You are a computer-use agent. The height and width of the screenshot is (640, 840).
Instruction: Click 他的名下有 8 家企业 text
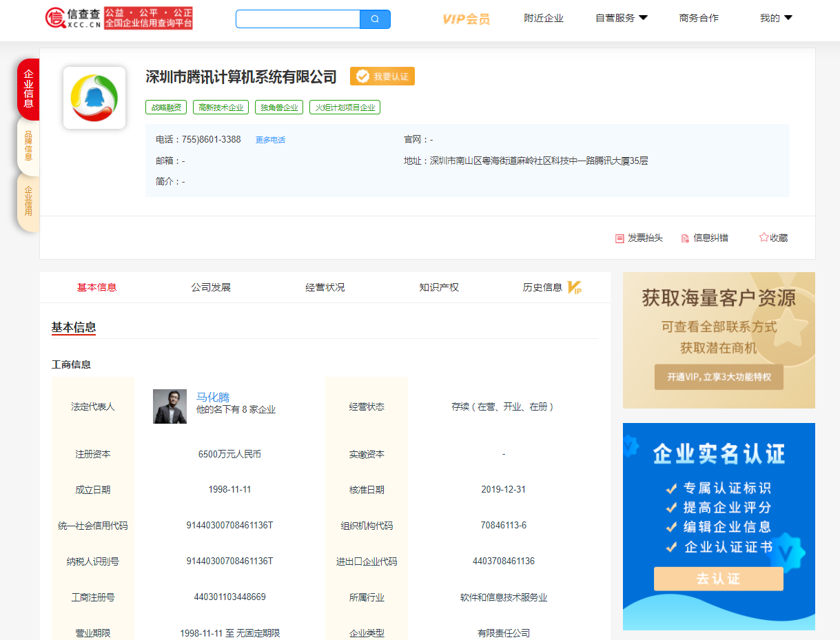(x=236, y=410)
